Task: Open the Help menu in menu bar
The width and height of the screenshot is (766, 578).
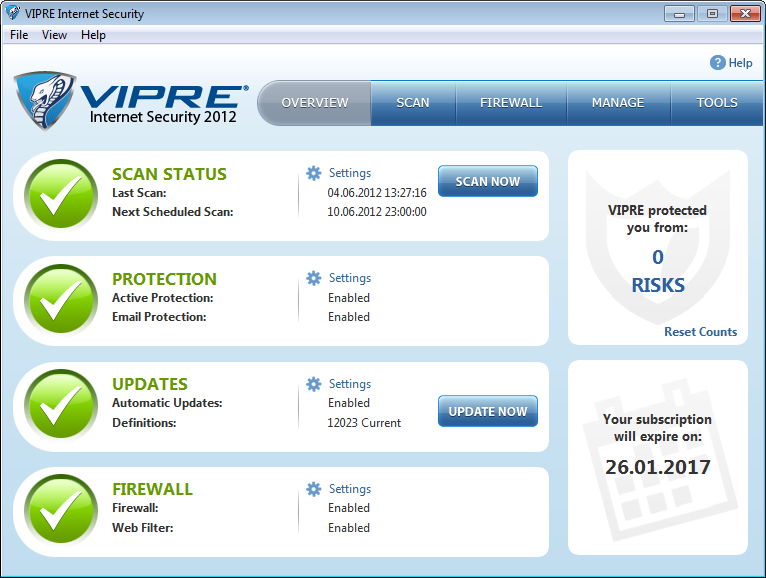Action: [x=93, y=35]
